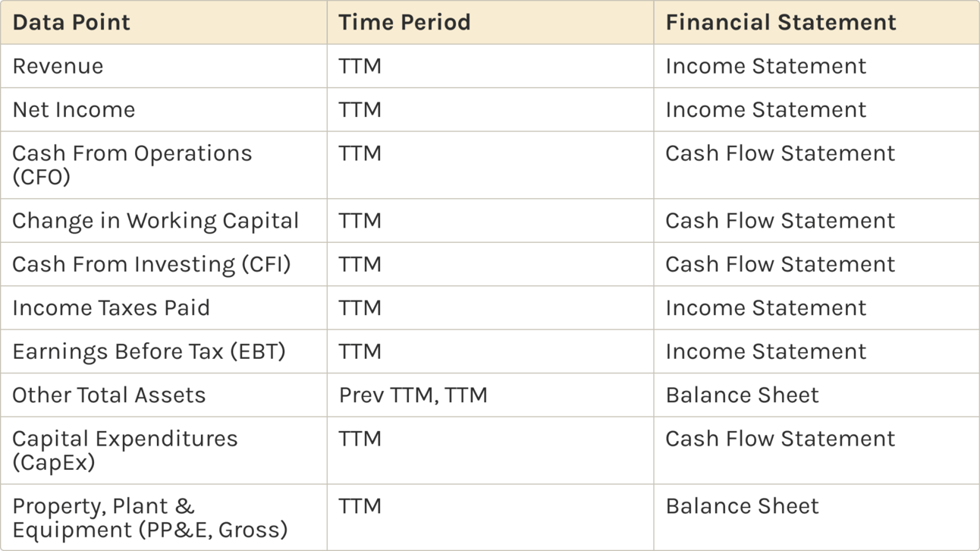Image resolution: width=980 pixels, height=551 pixels.
Task: Select the Income Taxes Paid cell
Action: 164,308
